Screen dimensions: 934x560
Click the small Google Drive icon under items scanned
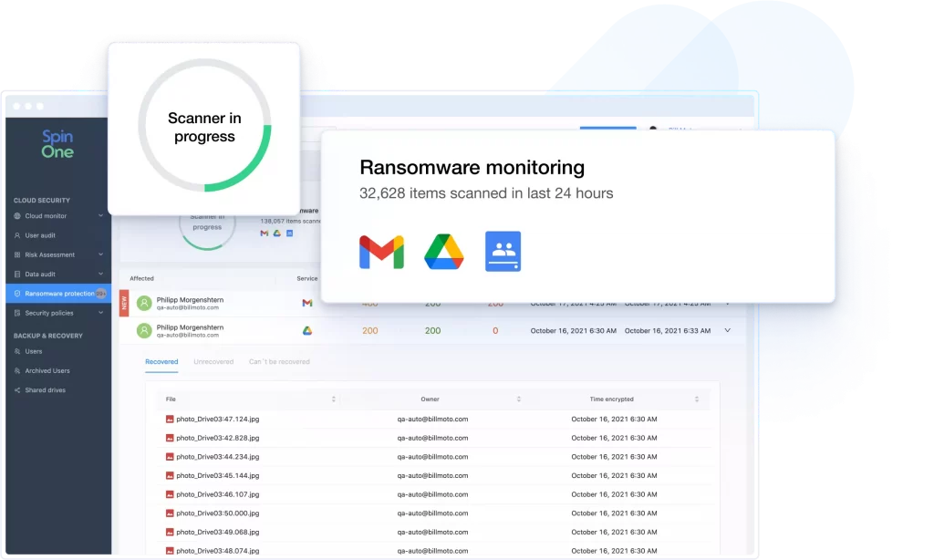pos(277,233)
